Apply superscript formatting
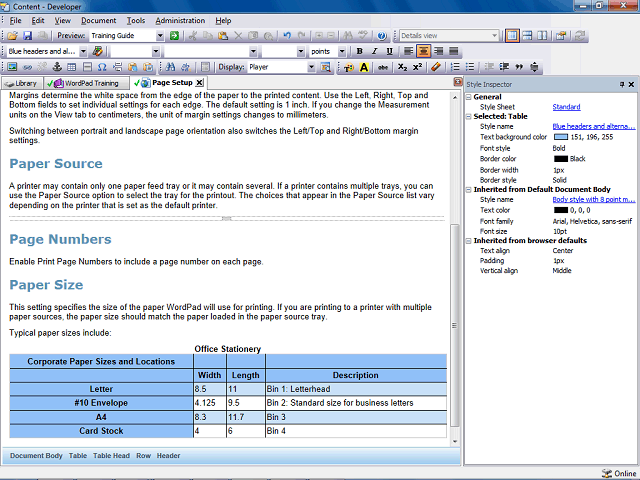Image resolution: width=640 pixels, height=480 pixels. click(417, 67)
